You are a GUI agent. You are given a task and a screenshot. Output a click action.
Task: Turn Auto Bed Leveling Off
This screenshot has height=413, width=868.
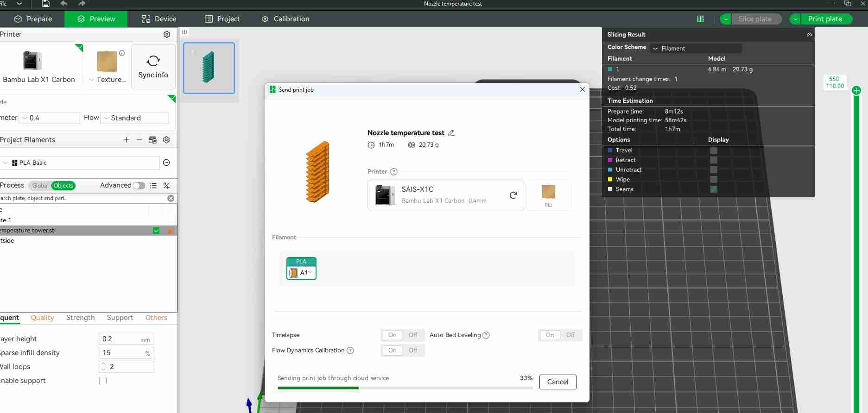tap(570, 335)
